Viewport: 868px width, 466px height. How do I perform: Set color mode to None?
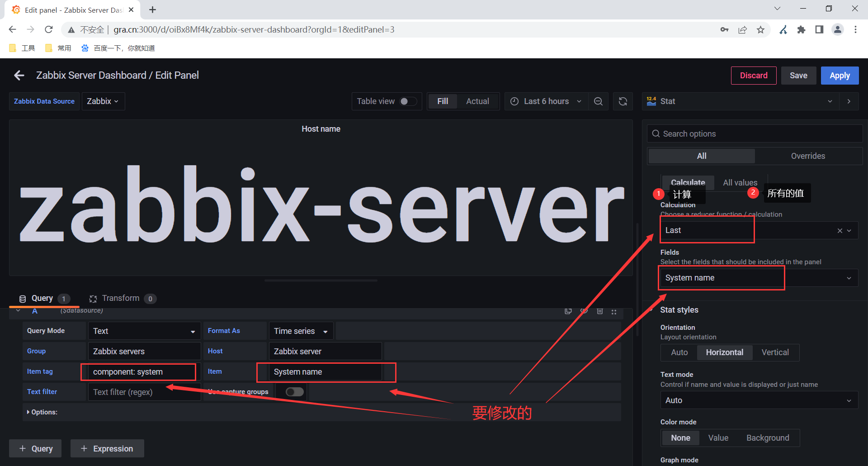click(680, 438)
